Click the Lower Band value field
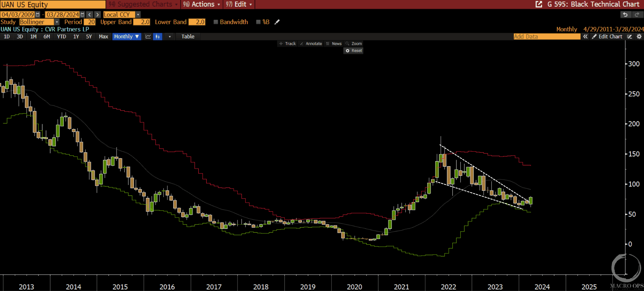This screenshot has width=644, height=291. tap(197, 22)
